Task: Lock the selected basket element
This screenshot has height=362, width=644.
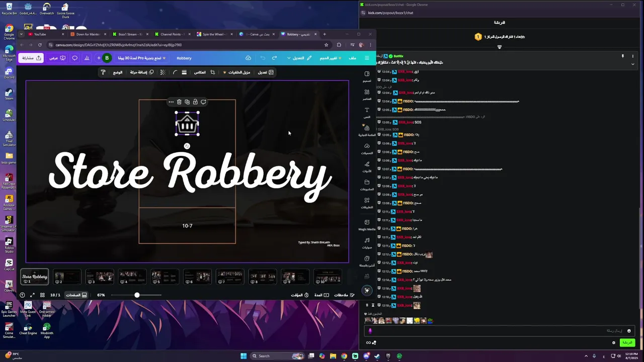Action: 195,102
